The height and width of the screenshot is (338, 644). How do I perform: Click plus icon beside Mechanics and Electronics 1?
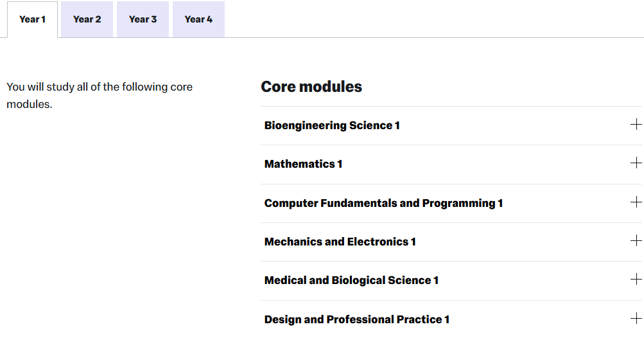[x=636, y=241]
